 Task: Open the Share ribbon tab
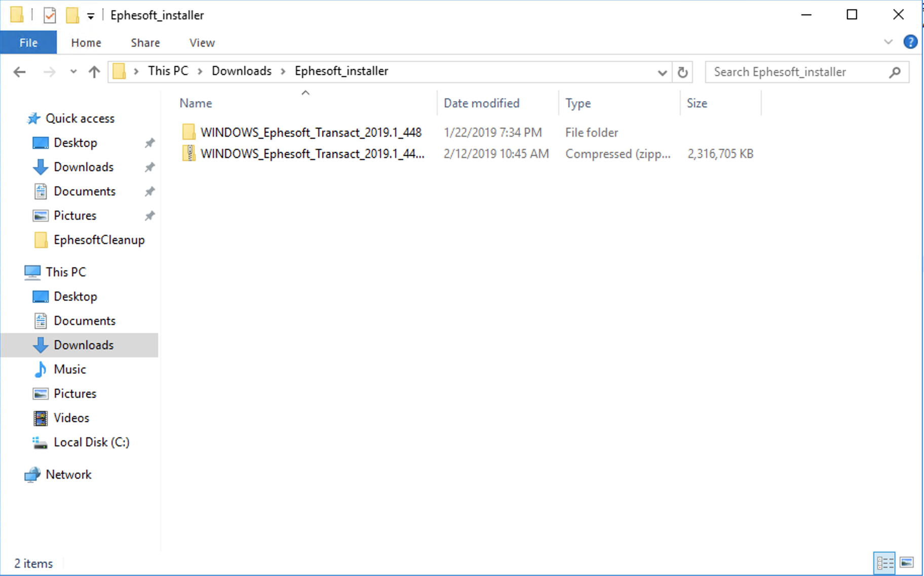pyautogui.click(x=145, y=43)
